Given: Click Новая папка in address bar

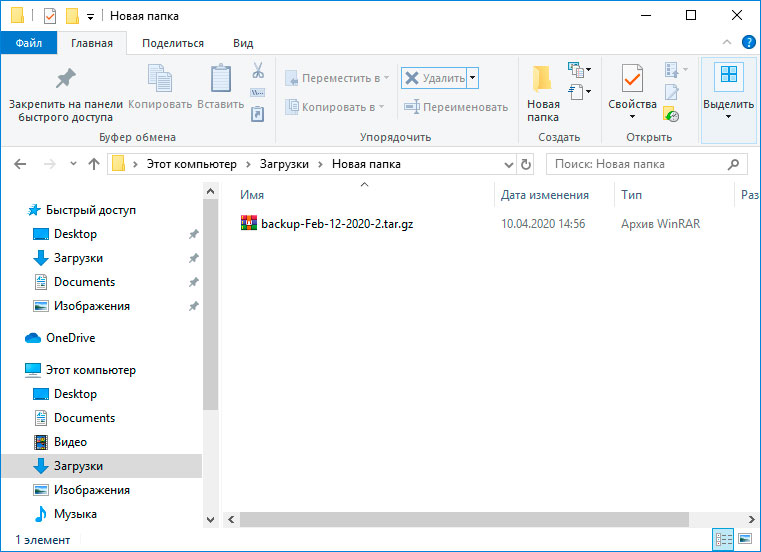Looking at the screenshot, I should click(x=366, y=164).
